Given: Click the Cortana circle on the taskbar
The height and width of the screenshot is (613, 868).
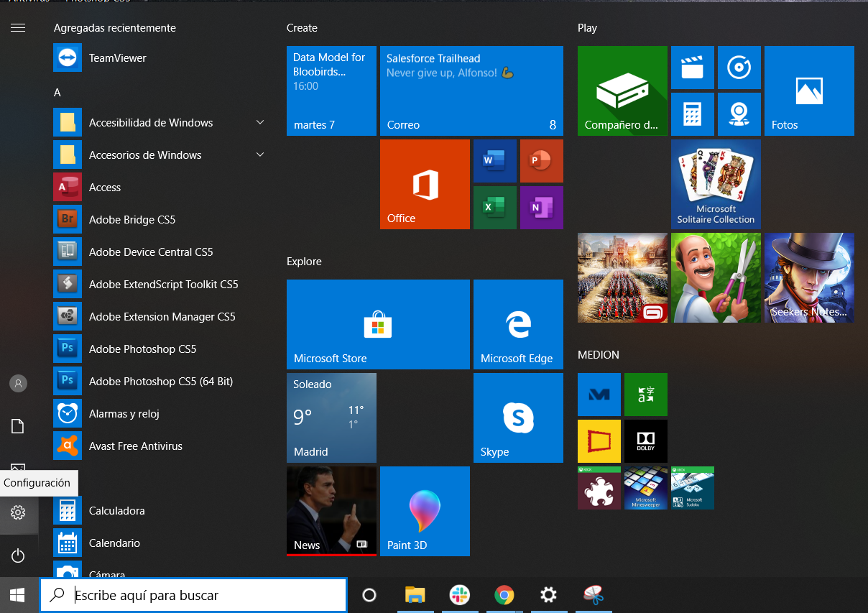Looking at the screenshot, I should [369, 595].
